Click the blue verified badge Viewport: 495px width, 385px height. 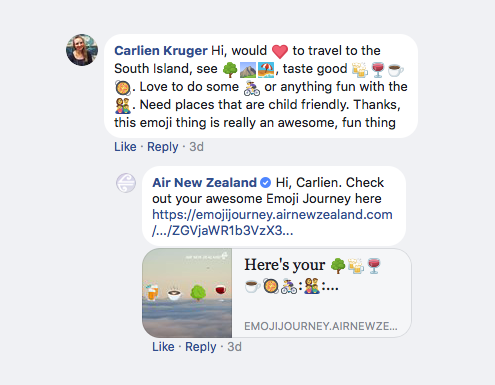(265, 182)
